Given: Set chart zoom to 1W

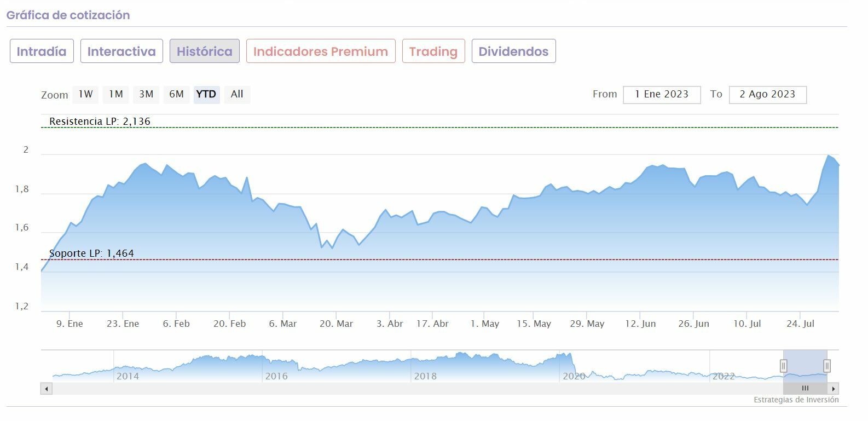Looking at the screenshot, I should [x=85, y=94].
